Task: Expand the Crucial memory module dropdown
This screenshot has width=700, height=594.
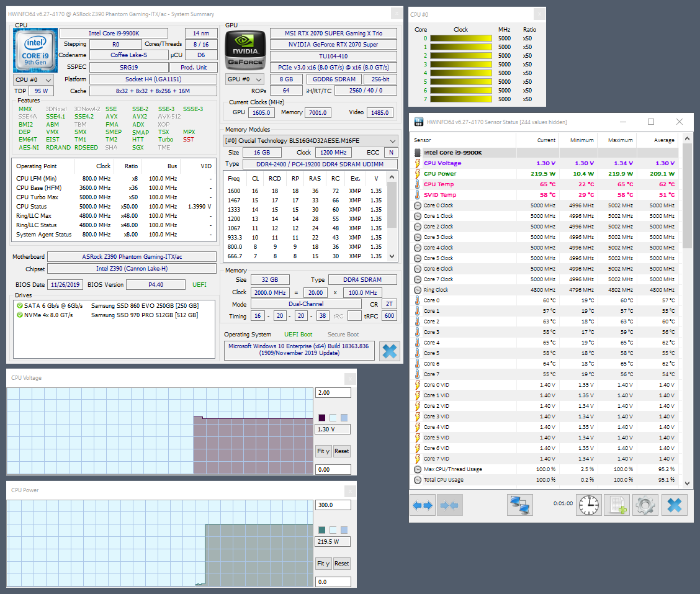Action: coord(311,141)
